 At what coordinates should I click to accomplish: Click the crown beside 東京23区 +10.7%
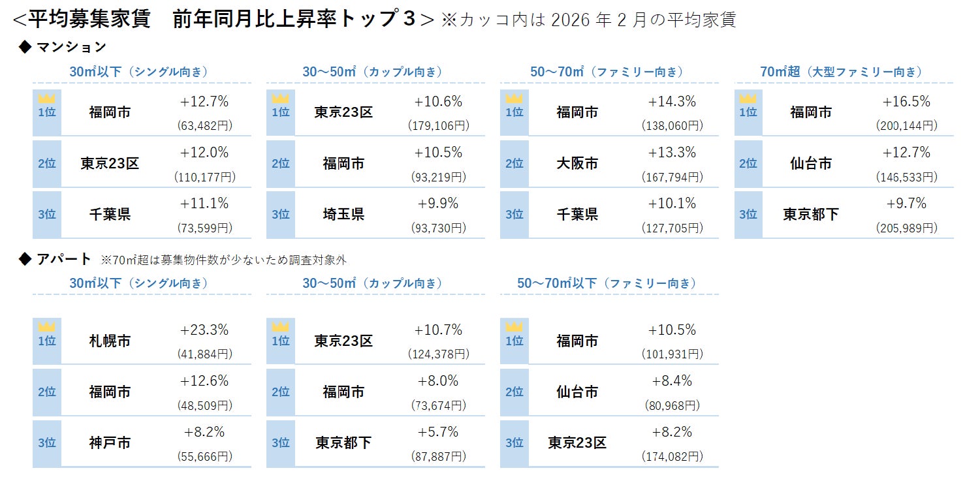(x=281, y=327)
